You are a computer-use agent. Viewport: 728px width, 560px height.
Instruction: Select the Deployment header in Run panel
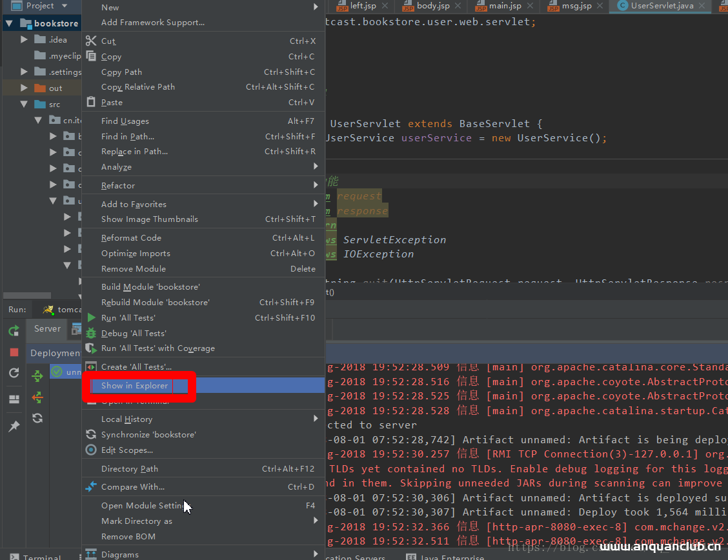(55, 353)
